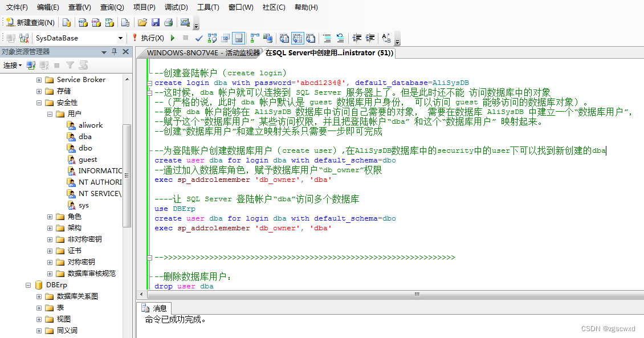Open the 帮助(H) menu

tap(306, 7)
